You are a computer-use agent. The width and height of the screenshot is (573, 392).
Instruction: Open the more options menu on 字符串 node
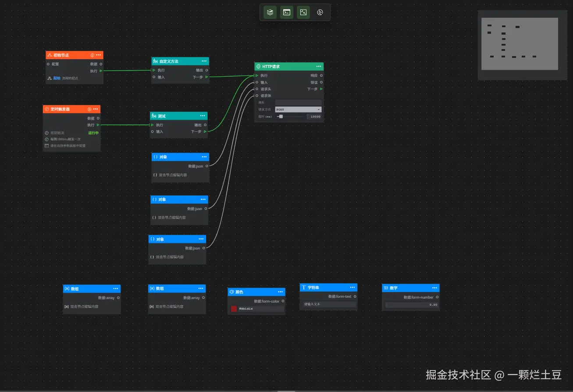tap(352, 287)
